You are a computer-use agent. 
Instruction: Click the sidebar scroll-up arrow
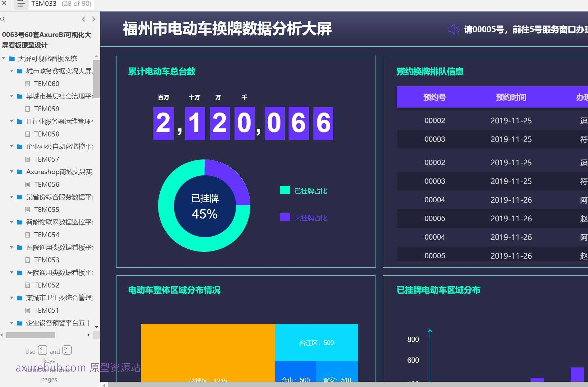click(x=96, y=57)
